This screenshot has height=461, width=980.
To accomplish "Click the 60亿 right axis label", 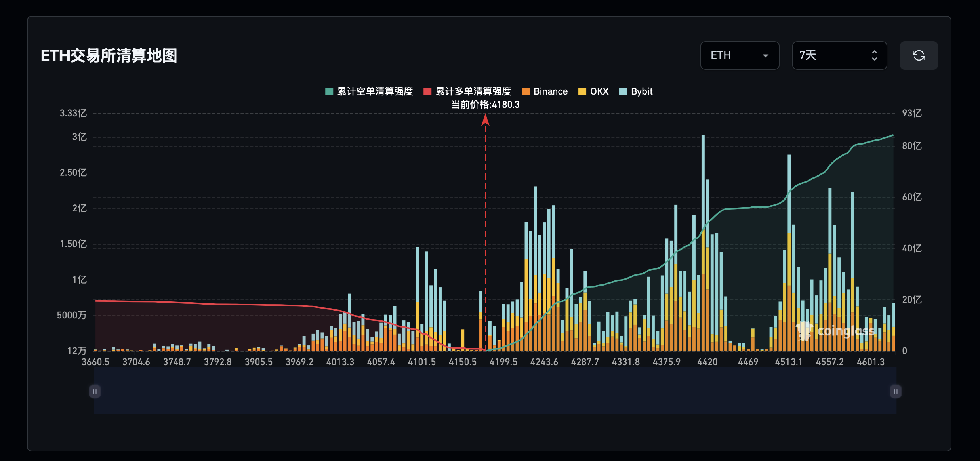I will tap(912, 197).
